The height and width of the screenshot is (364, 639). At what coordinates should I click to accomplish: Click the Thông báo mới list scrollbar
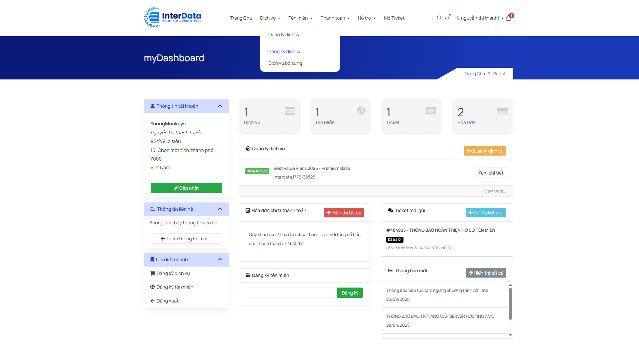[510, 303]
